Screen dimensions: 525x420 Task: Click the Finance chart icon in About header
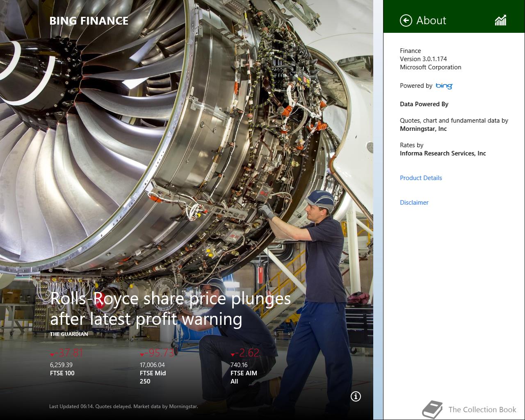click(x=500, y=21)
